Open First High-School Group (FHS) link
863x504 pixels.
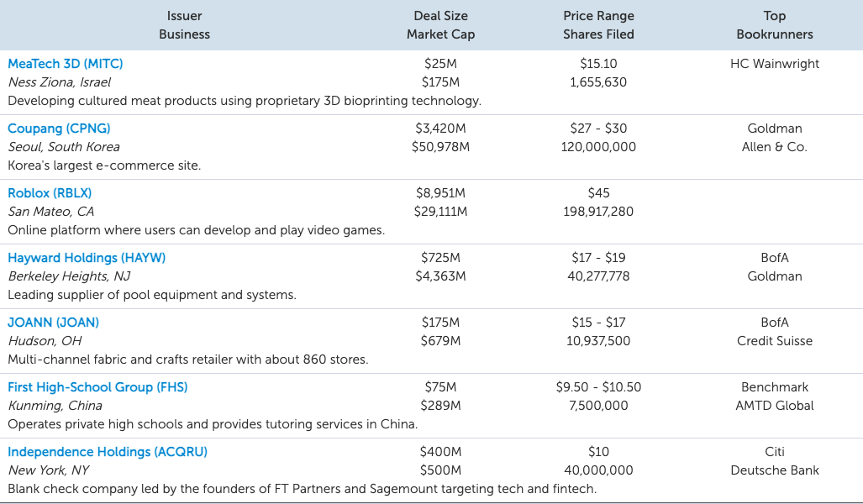tap(97, 387)
